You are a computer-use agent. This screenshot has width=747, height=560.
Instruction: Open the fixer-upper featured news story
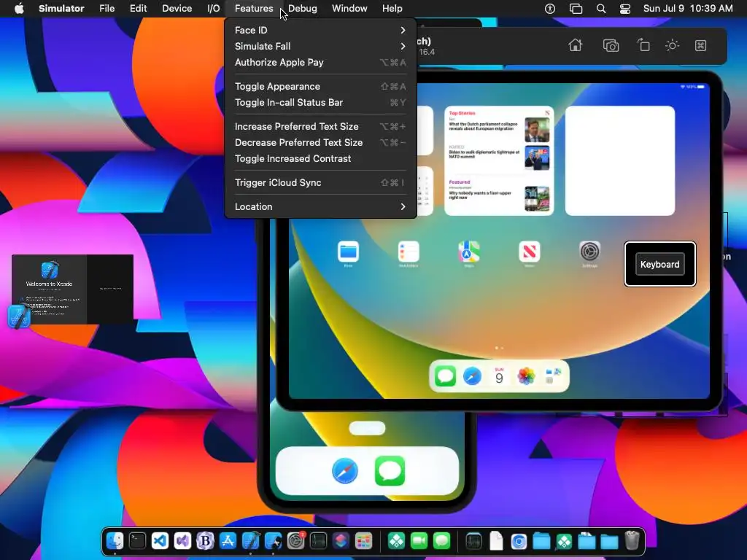(499, 198)
